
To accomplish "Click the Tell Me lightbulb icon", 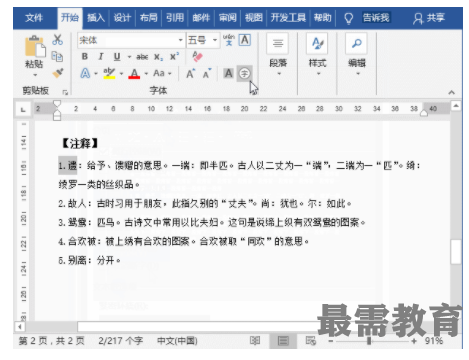I will pos(349,18).
